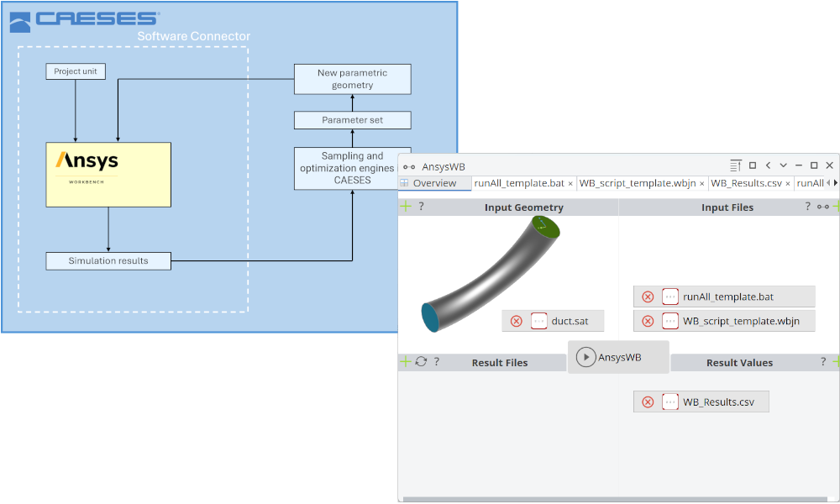Image resolution: width=840 pixels, height=504 pixels.
Task: Open the runAll_template.bat tab
Action: pos(519,183)
